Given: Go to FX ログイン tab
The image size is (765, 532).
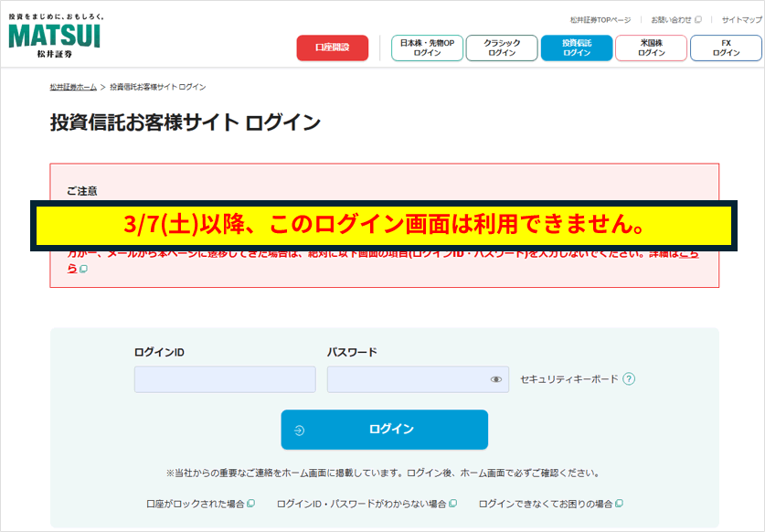Looking at the screenshot, I should (726, 48).
